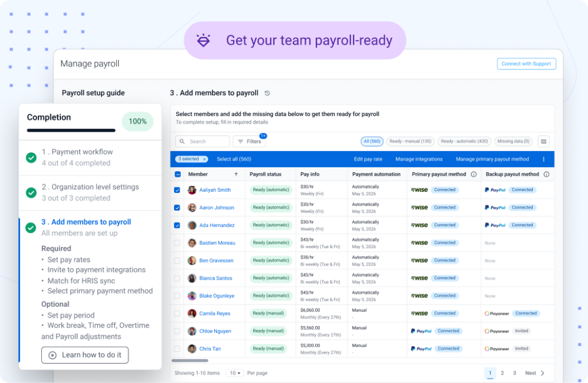
Task: Click the Wise logo in Blake Ogunleye's row
Action: (x=419, y=296)
